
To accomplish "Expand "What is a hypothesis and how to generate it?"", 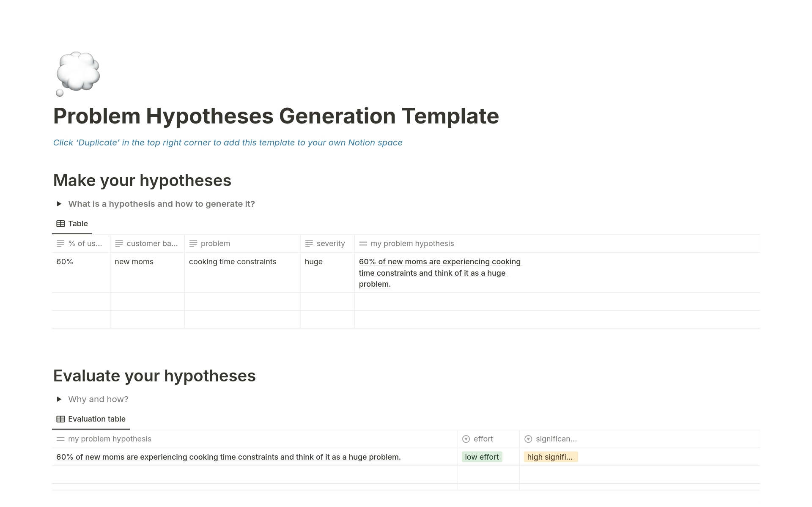I will [x=60, y=203].
